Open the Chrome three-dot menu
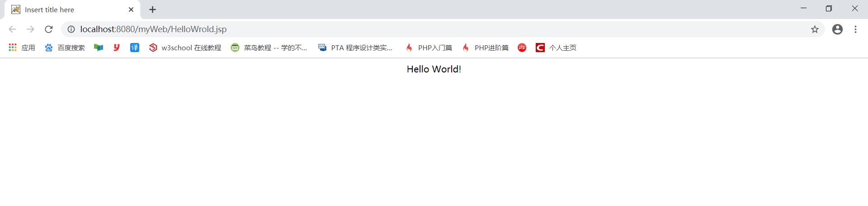The image size is (868, 206). click(x=855, y=29)
